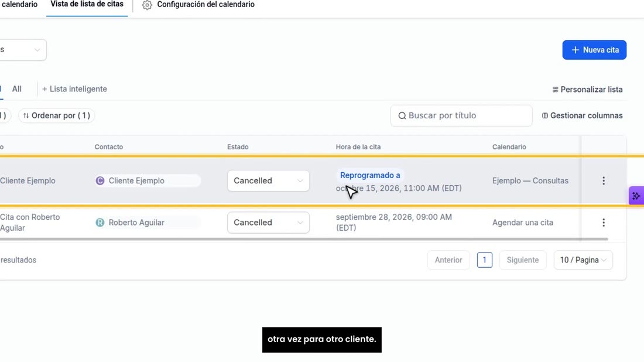Viewport: 644px width, 362px height.
Task: Open the Ordenar por (1) sort options
Action: pos(57,116)
